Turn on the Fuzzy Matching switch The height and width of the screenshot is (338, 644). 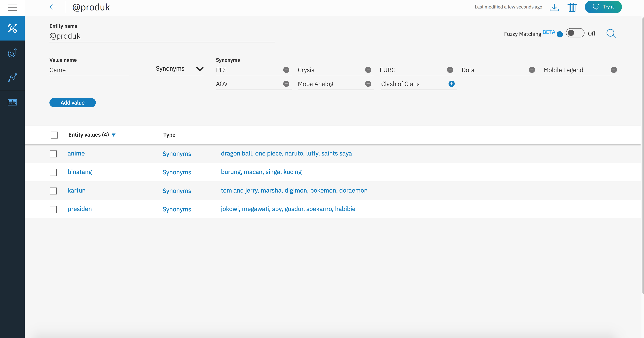coord(575,33)
